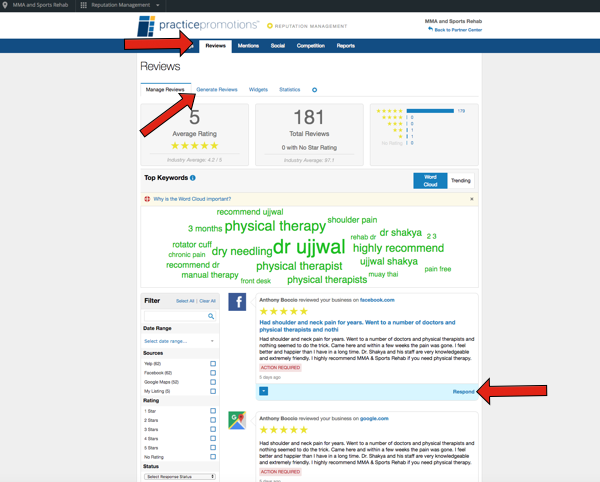Click the 'shoulder pain' keyword
Viewport: 600px width, 482px height.
point(352,220)
